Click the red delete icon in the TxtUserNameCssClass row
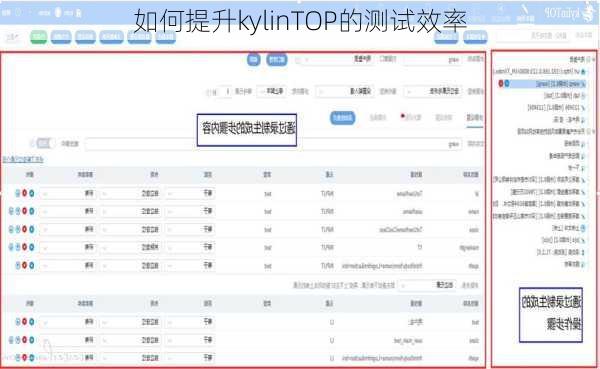The width and height of the screenshot is (600, 369). pos(24,229)
